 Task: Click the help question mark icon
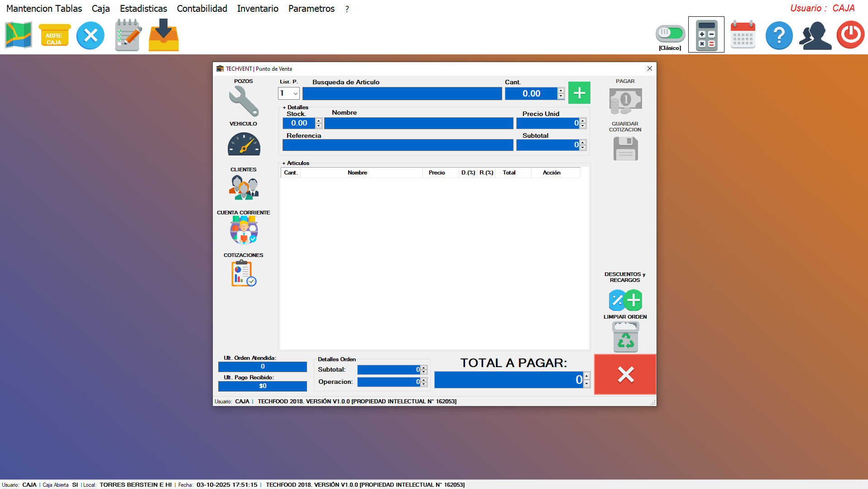[779, 35]
